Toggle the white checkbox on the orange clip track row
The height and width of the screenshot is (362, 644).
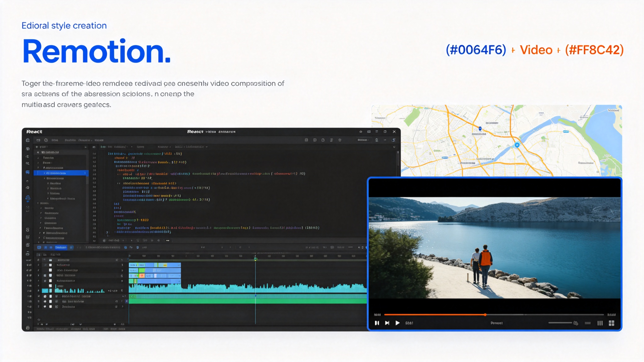[x=50, y=276]
